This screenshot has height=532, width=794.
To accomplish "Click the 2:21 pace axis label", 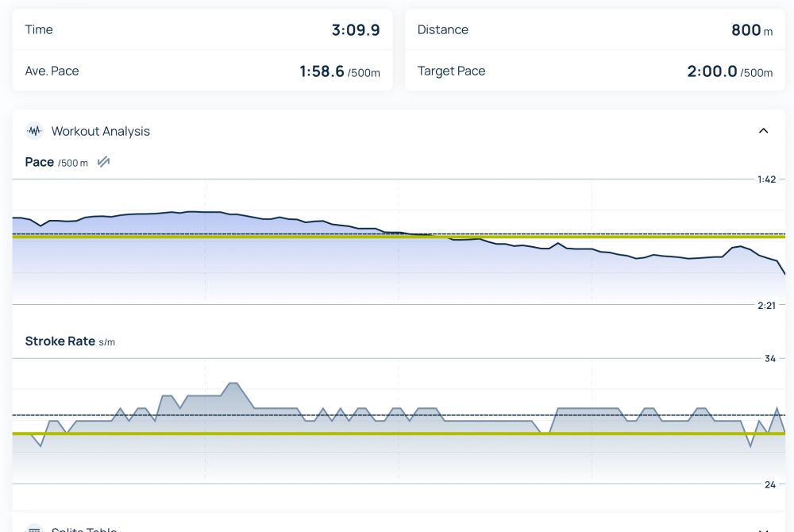I will [766, 305].
